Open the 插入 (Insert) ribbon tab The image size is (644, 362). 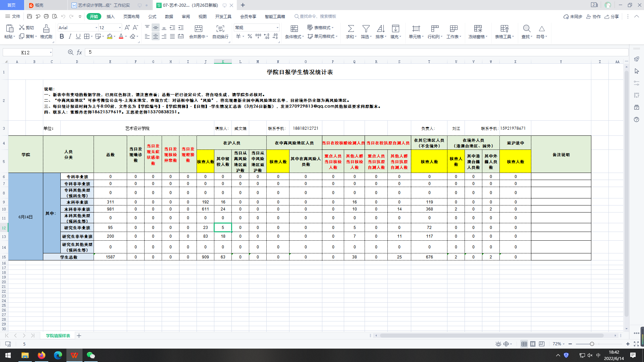pyautogui.click(x=110, y=16)
